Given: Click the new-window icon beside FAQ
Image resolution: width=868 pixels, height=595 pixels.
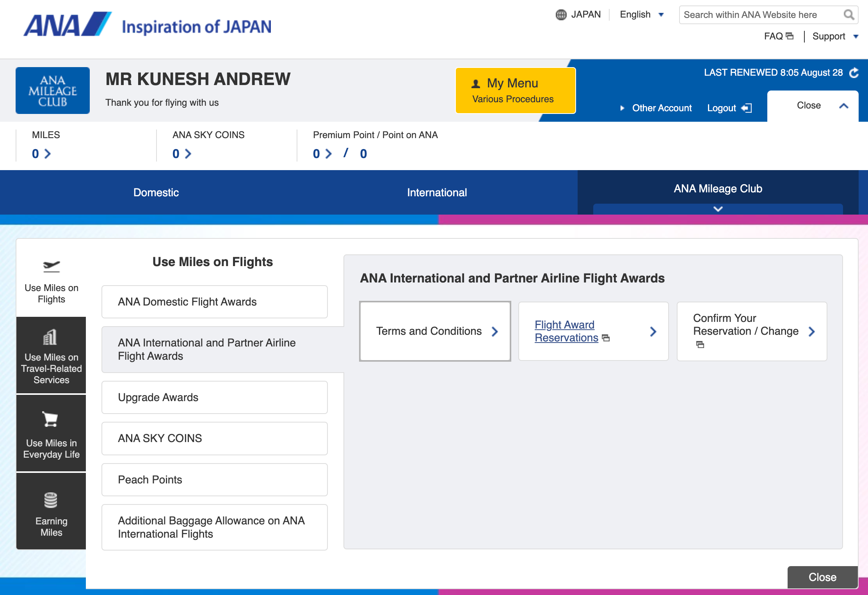Looking at the screenshot, I should [790, 36].
